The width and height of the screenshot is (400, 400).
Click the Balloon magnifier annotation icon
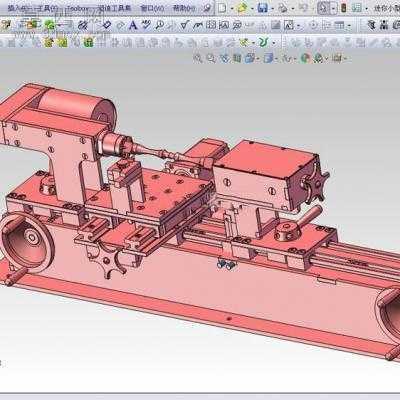160,25
